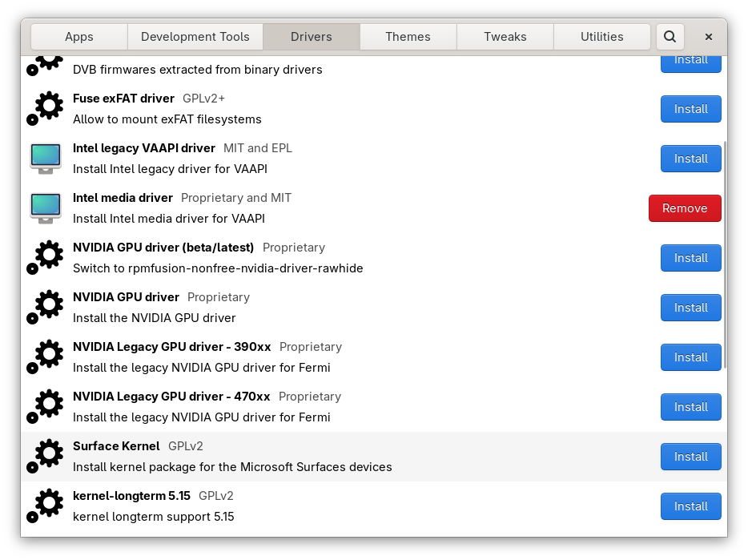Click the 'GPLv2+' license label
Screen dimensions: 748x560
pos(203,99)
